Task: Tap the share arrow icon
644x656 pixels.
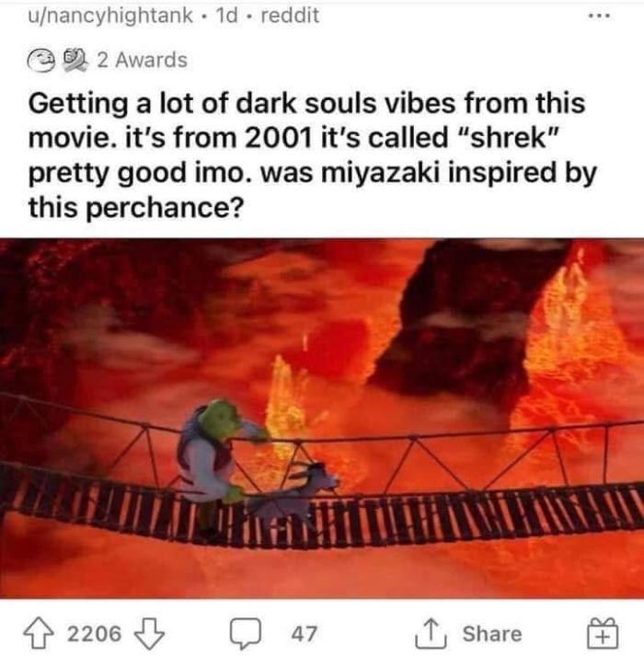Action: click(431, 633)
